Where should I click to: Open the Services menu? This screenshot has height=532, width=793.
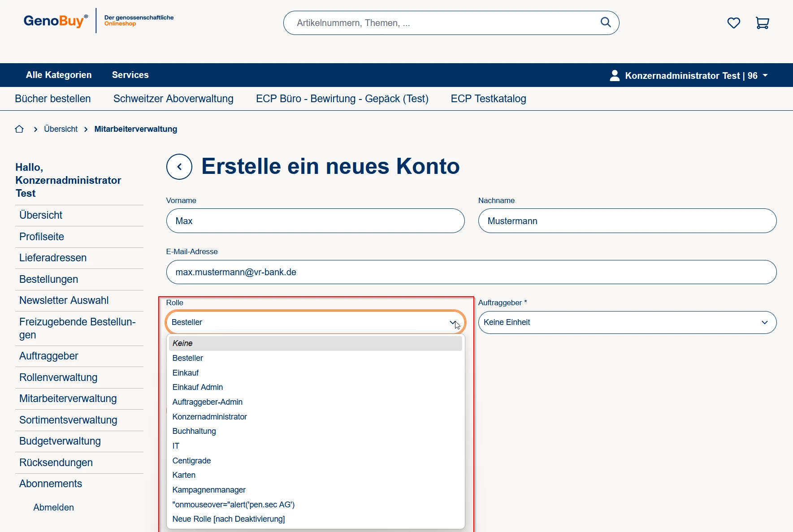click(130, 75)
